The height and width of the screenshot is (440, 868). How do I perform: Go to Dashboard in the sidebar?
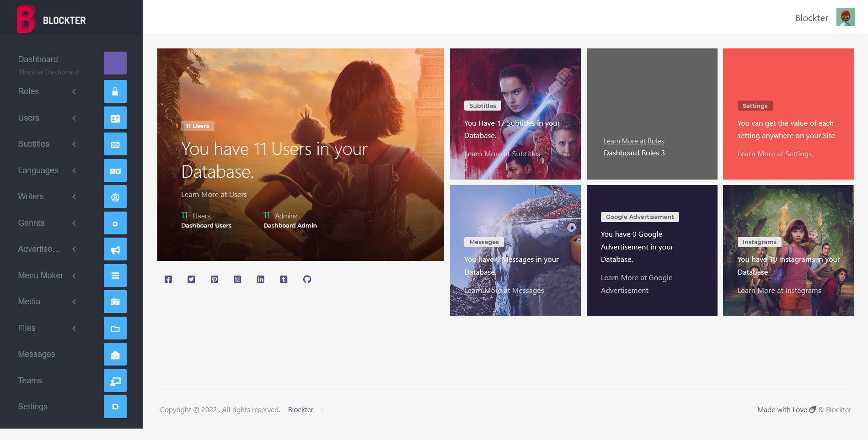38,59
